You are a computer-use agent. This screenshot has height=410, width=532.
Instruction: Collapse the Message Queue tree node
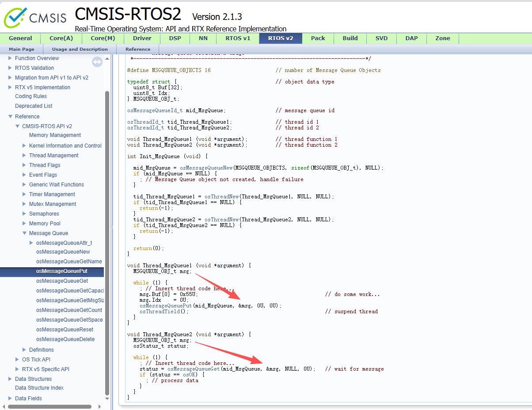click(x=25, y=233)
